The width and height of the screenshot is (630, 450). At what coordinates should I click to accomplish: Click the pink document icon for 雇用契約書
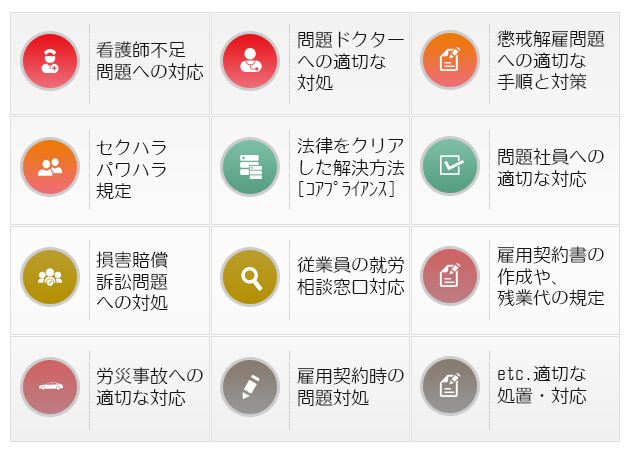point(450,276)
